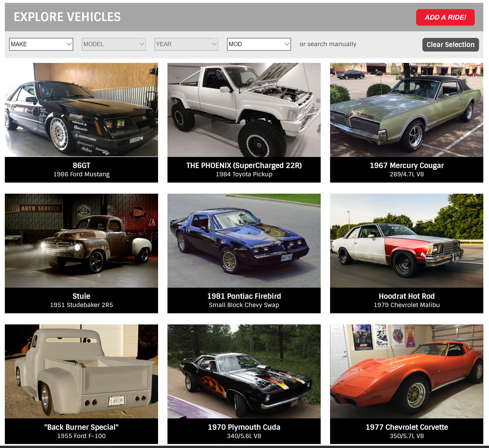Open the '1970 Plymouth Cuda' title link
489x448 pixels.
coord(244,427)
